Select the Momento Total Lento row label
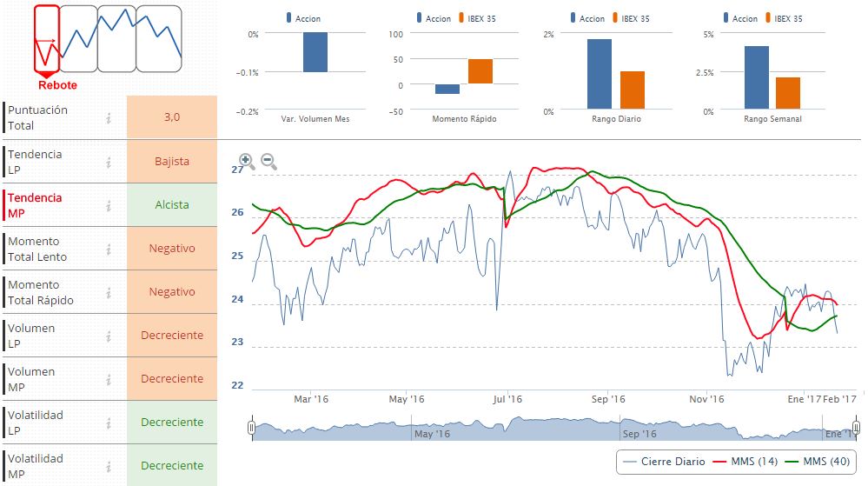 click(37, 249)
